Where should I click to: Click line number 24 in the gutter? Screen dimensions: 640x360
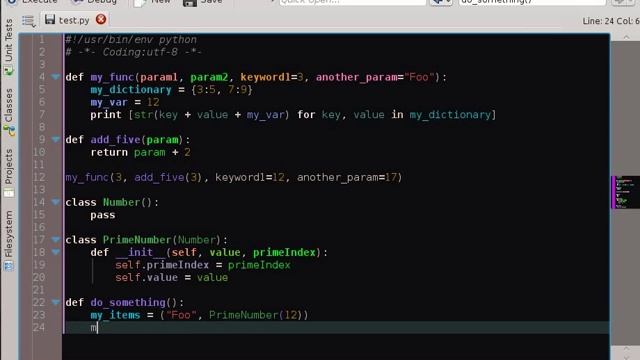39,327
